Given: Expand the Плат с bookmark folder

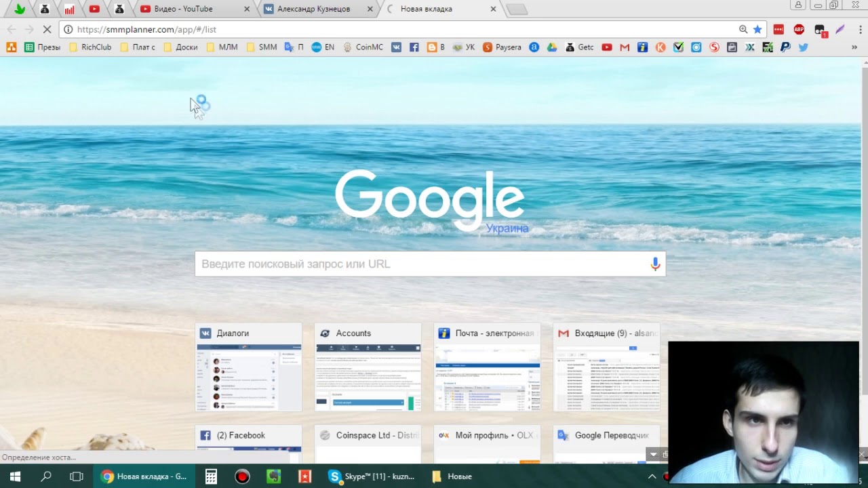Looking at the screenshot, I should [138, 47].
